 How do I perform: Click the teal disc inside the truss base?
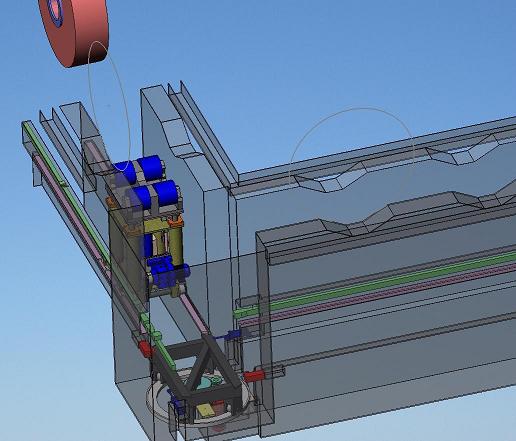(x=207, y=383)
